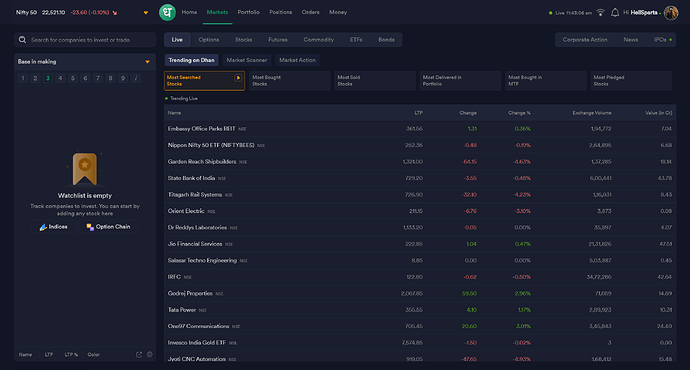Click the Indices button in watchlist
This screenshot has width=690, height=370.
pos(54,227)
